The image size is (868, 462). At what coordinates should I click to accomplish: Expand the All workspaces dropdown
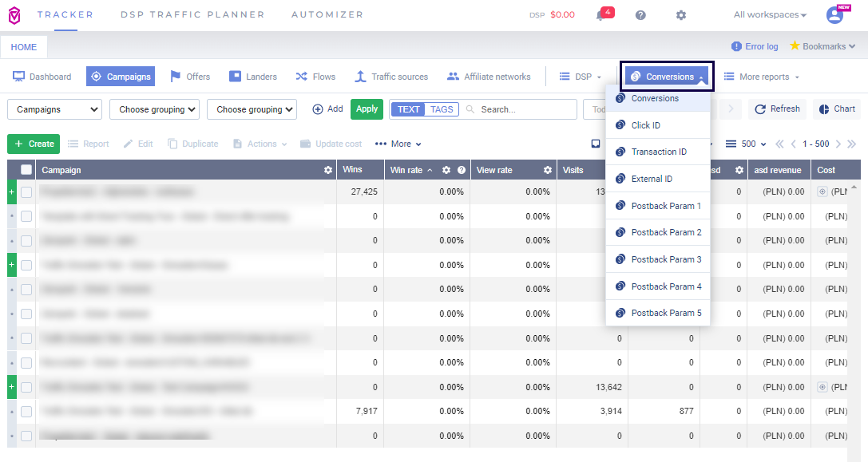point(770,15)
